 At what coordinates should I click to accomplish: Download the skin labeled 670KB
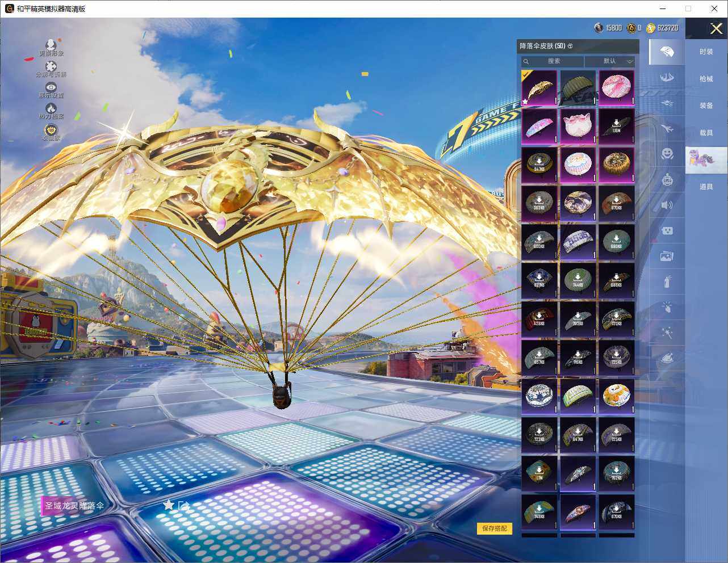pyautogui.click(x=617, y=512)
